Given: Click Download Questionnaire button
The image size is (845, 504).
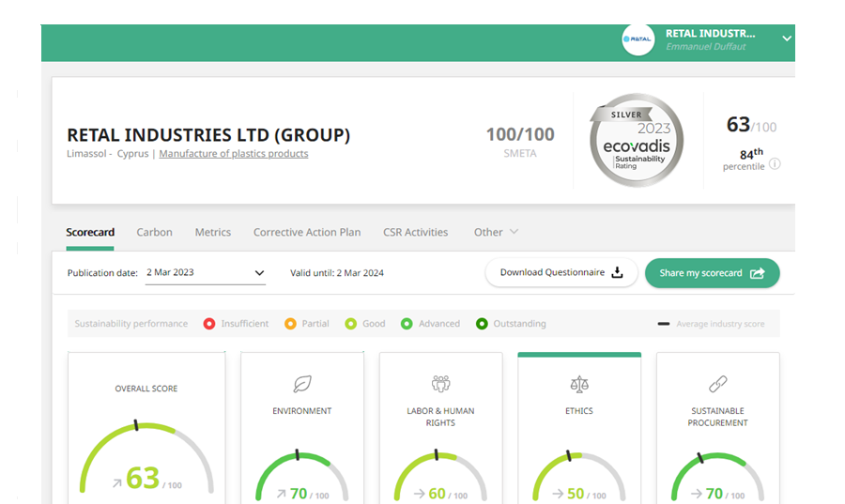Looking at the screenshot, I should pos(561,272).
